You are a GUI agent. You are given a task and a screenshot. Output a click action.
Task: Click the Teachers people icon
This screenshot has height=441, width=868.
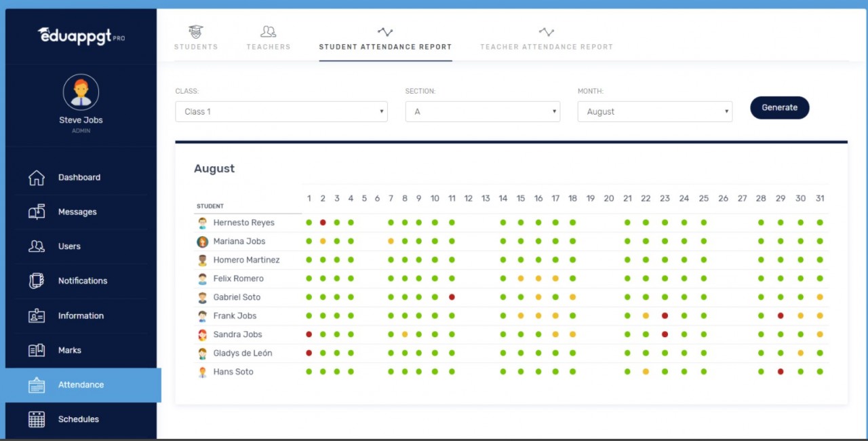[268, 31]
